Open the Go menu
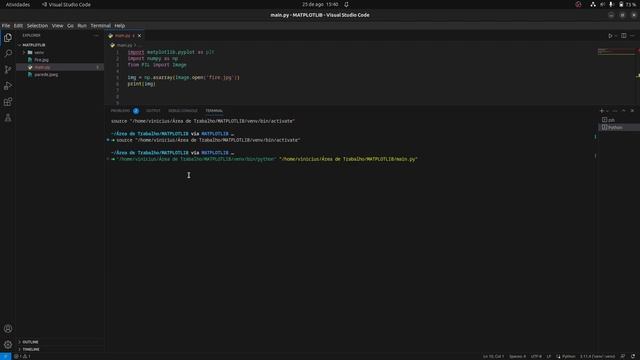This screenshot has width=640, height=360. pyautogui.click(x=70, y=25)
